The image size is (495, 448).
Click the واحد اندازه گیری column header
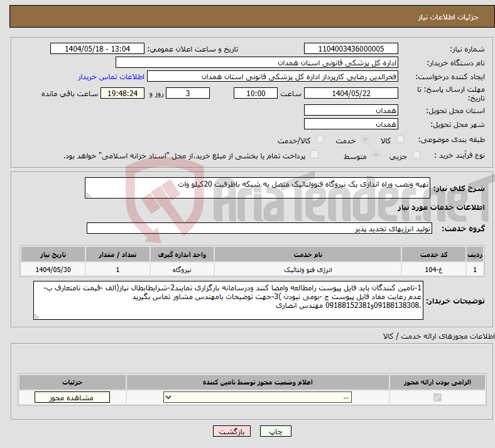pyautogui.click(x=182, y=254)
